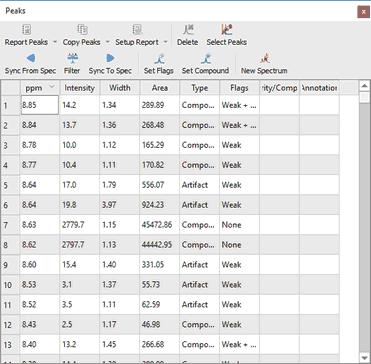Click the Weak + flag in row 1

tap(239, 105)
